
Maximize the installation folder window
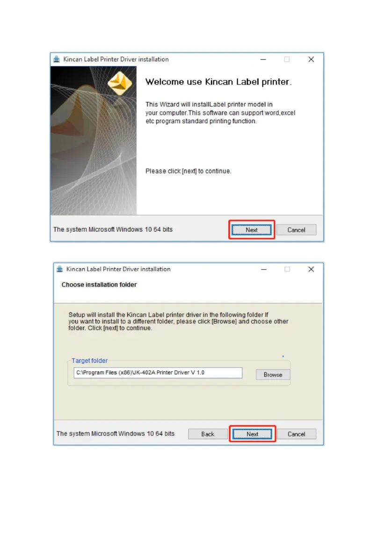pyautogui.click(x=287, y=269)
